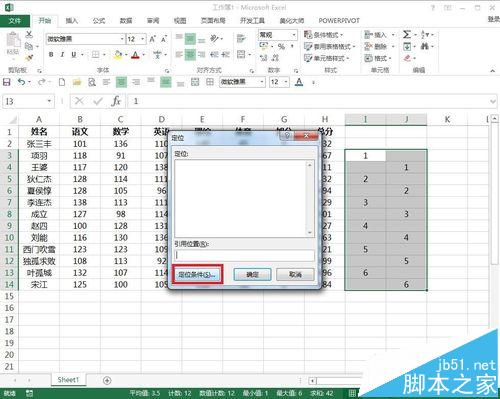
Task: Select the Sheet1 tab
Action: (68, 380)
